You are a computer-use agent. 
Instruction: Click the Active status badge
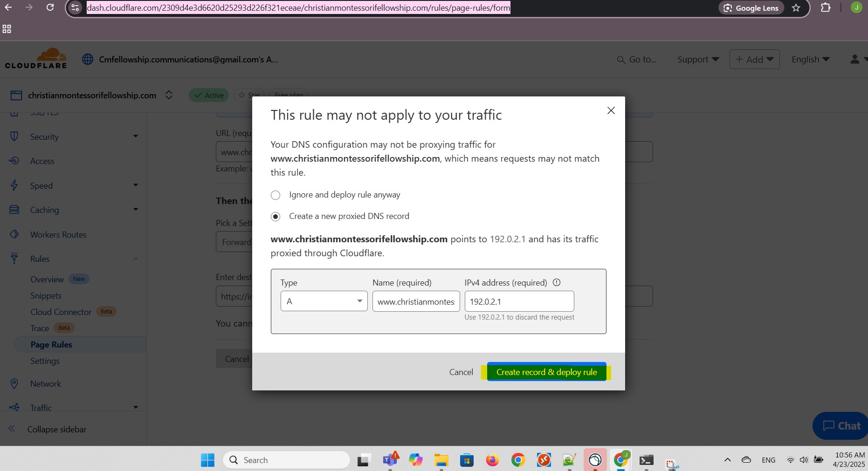coord(209,95)
